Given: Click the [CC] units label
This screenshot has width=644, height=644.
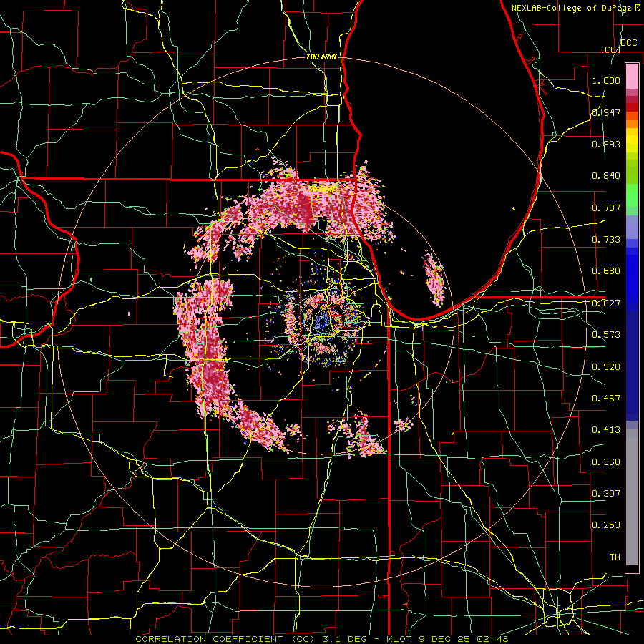Looking at the screenshot, I should pos(611,49).
